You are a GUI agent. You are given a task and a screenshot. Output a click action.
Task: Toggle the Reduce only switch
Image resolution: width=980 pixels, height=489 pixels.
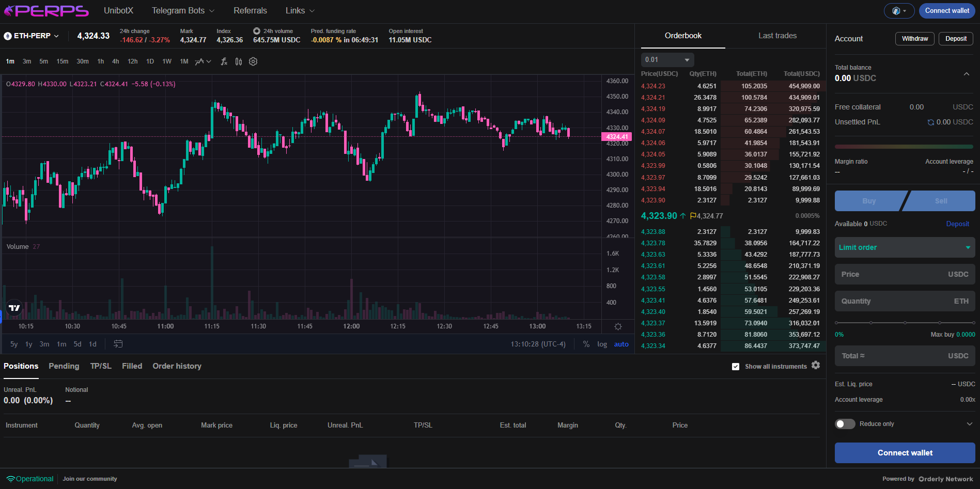[x=845, y=424]
